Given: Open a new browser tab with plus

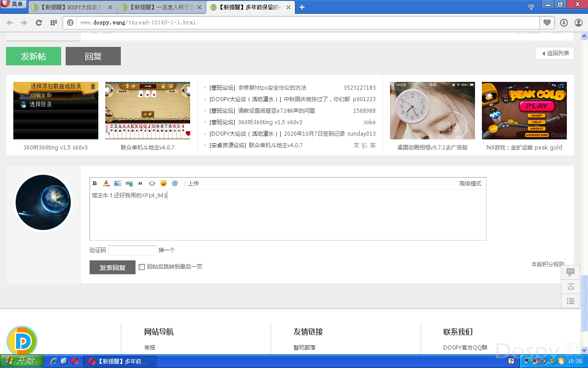Looking at the screenshot, I should coord(302,7).
